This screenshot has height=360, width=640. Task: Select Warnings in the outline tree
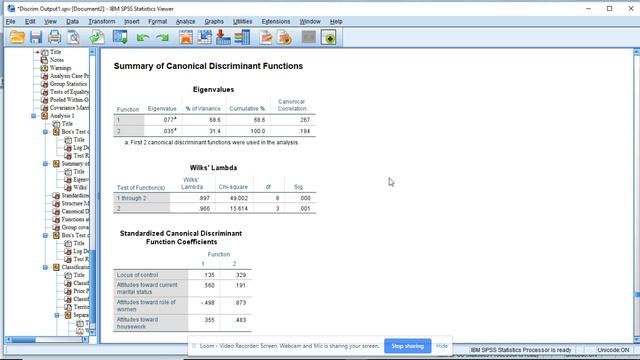pos(60,68)
